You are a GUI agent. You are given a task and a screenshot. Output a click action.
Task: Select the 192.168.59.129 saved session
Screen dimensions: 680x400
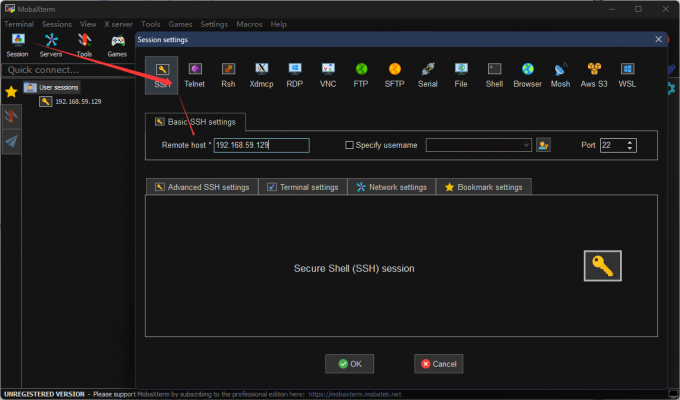tap(70, 102)
